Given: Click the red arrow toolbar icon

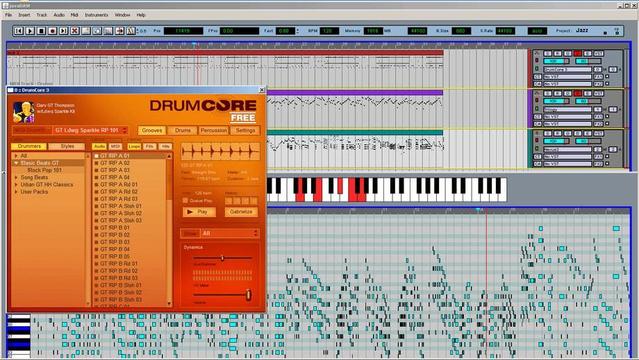Looking at the screenshot, I should coord(119,31).
